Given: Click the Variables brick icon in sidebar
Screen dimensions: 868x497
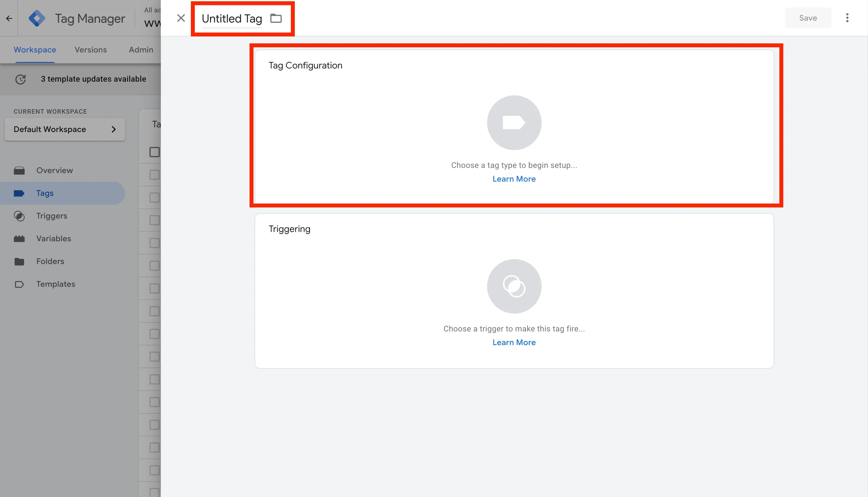Looking at the screenshot, I should coord(19,239).
